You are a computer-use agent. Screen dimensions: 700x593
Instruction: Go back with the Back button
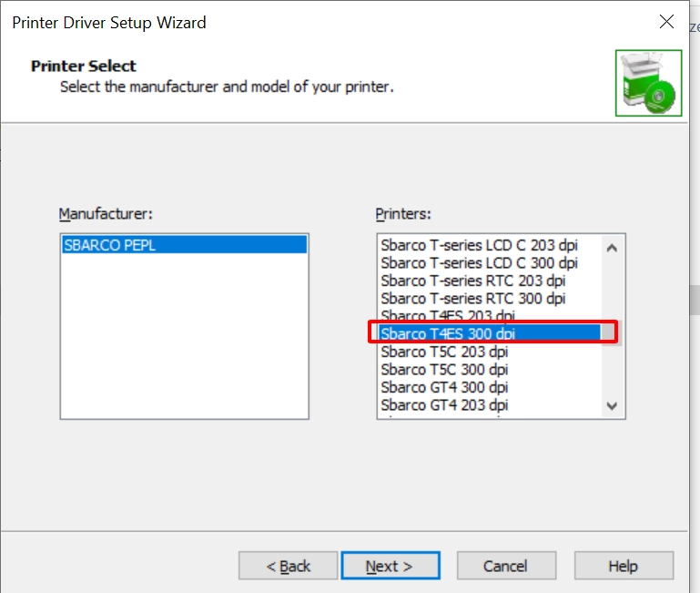coord(288,566)
